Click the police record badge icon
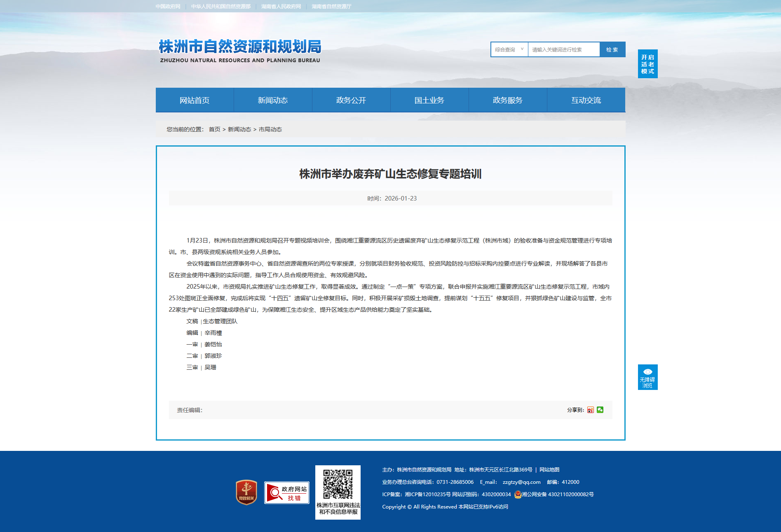The width and height of the screenshot is (781, 532). [518, 494]
